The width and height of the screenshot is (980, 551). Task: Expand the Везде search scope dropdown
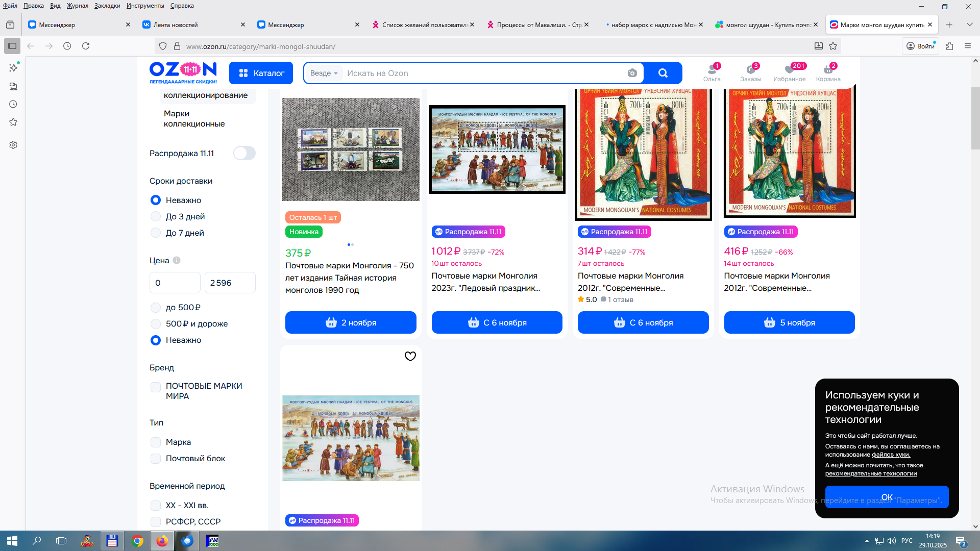click(324, 73)
